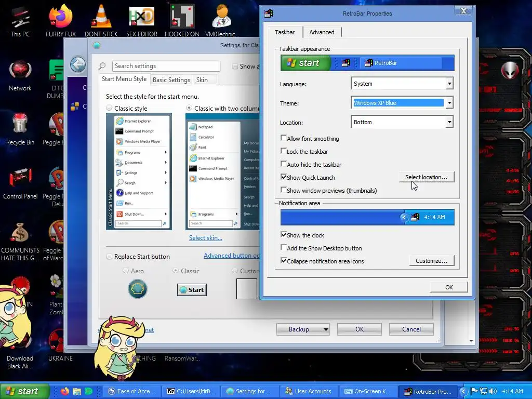The height and width of the screenshot is (399, 532).
Task: Open the Backup button dropdown arrow
Action: coord(326,329)
